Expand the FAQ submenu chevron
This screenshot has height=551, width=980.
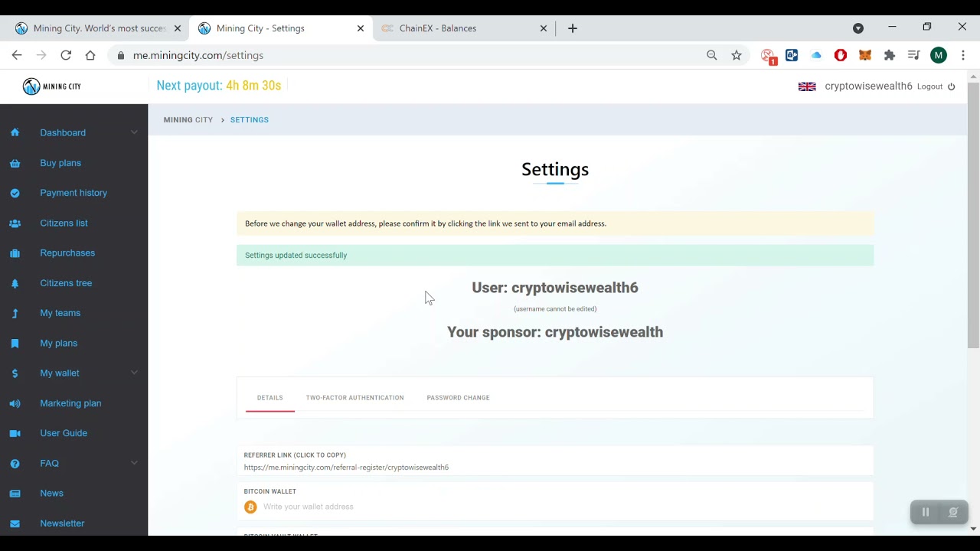click(x=134, y=463)
